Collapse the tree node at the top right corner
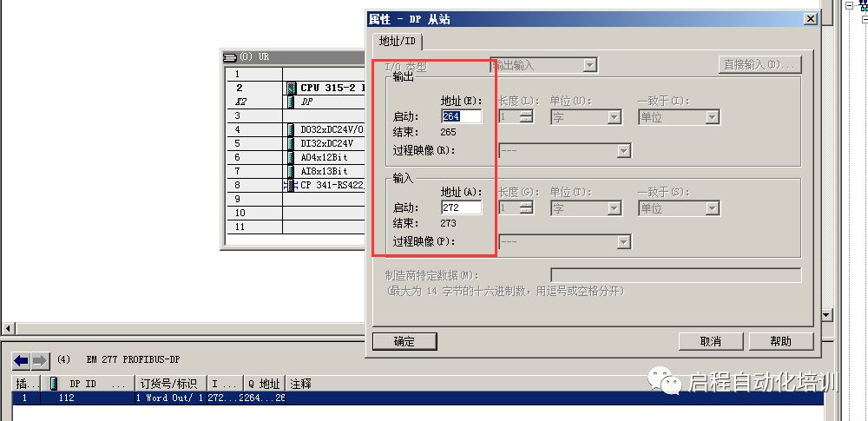 tap(849, 5)
